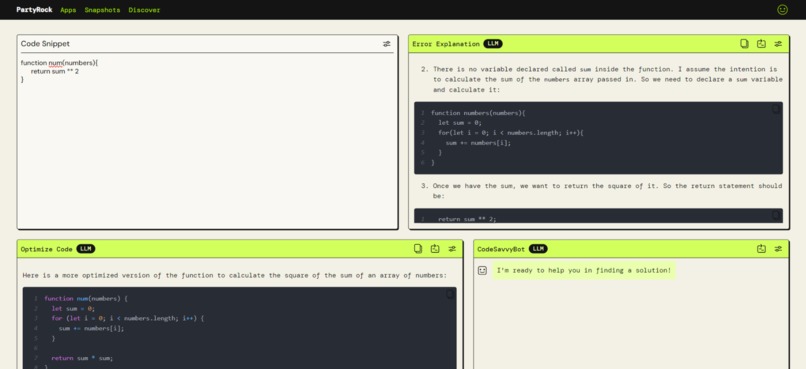This screenshot has height=369, width=806.
Task: Copy the 'function numbers' code block
Action: coord(776,109)
